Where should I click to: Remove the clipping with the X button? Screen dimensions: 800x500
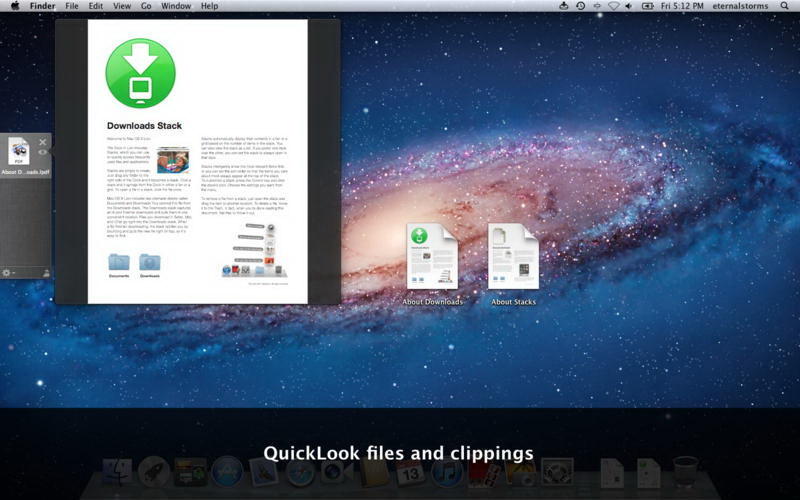(x=43, y=142)
